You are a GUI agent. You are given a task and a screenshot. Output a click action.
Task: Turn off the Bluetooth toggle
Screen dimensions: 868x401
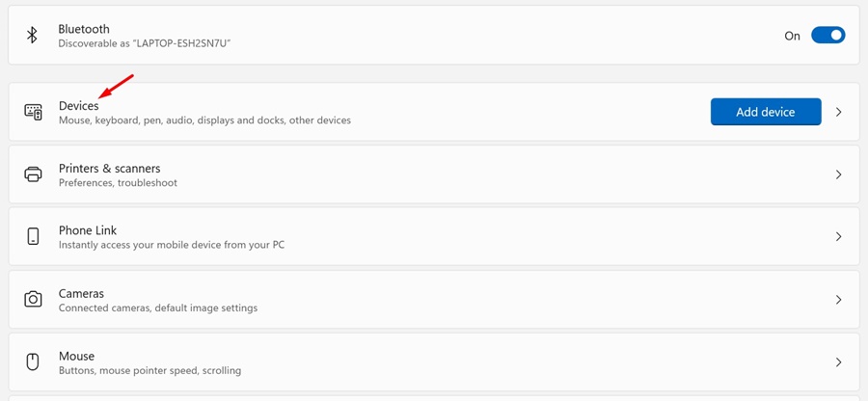[827, 36]
